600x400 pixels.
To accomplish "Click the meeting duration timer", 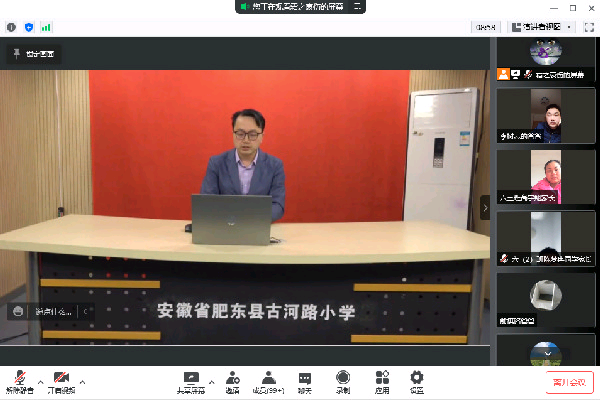I will click(x=486, y=27).
